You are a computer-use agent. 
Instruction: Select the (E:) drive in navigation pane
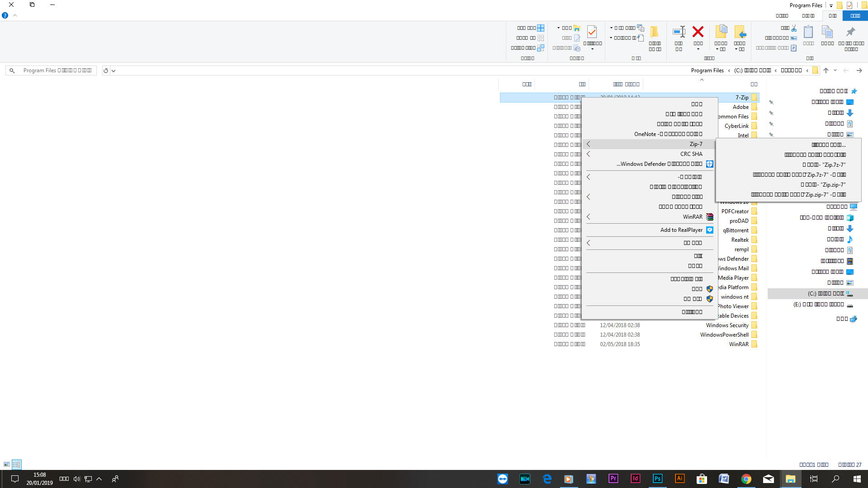[x=817, y=305]
